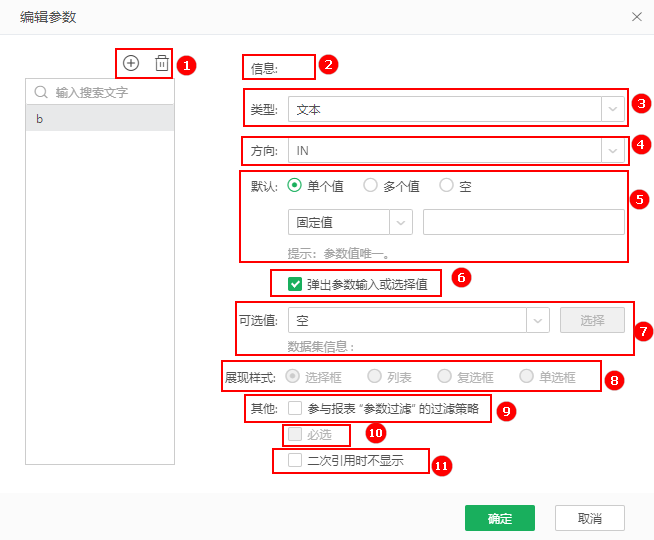Click the delete parameter trash icon
The image size is (654, 540).
tap(161, 63)
